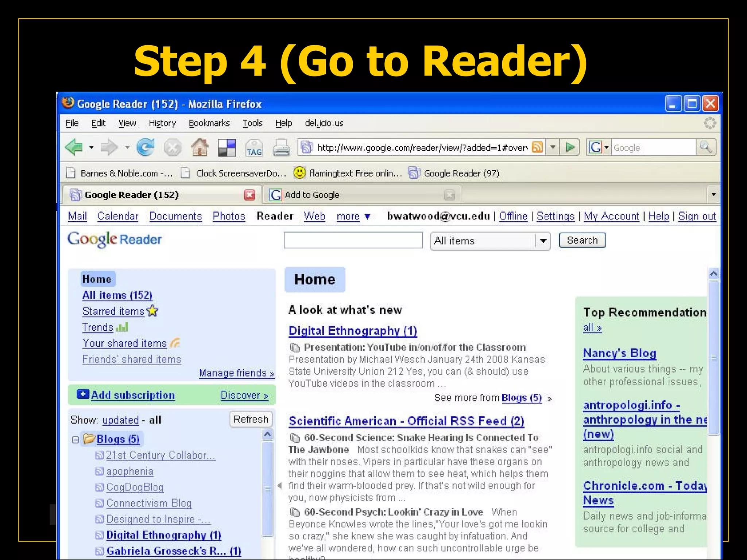The height and width of the screenshot is (560, 747).
Task: Click the Firefox Google search text field
Action: 653,147
